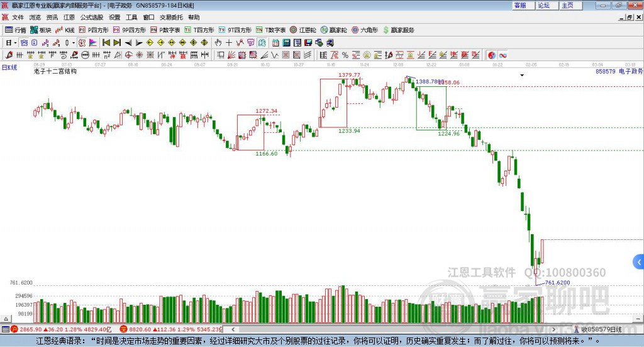The image size is (644, 347).
Task: Click the 老子十二宫结构 indicator label
Action: (x=55, y=71)
